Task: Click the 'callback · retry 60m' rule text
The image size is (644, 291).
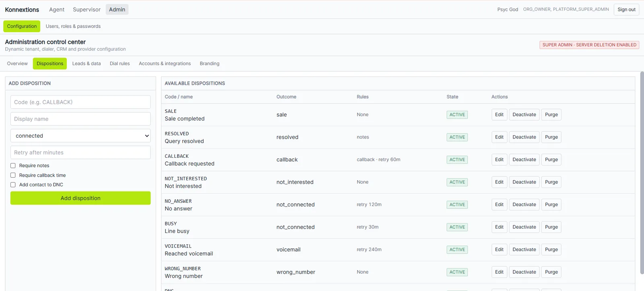Action: click(378, 160)
